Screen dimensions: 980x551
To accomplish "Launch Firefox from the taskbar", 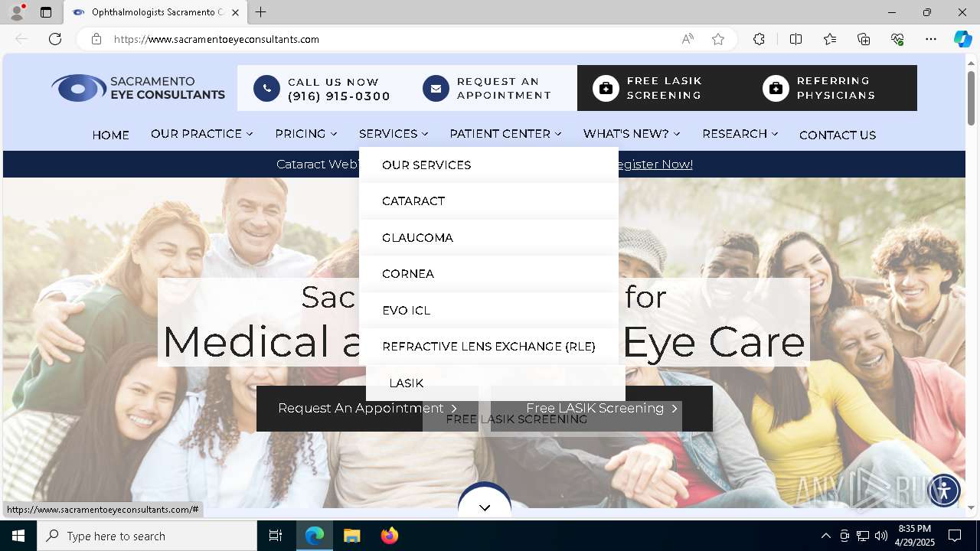I will pos(390,536).
